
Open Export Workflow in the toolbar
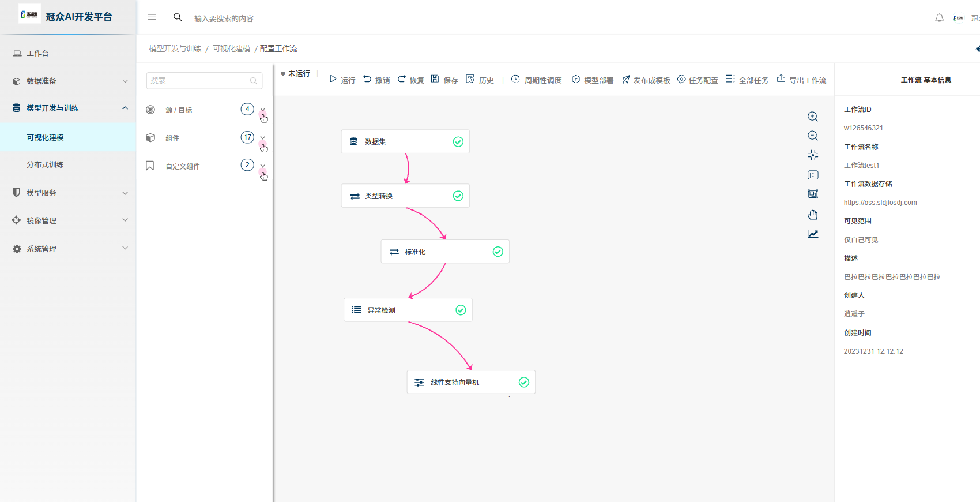(x=801, y=80)
